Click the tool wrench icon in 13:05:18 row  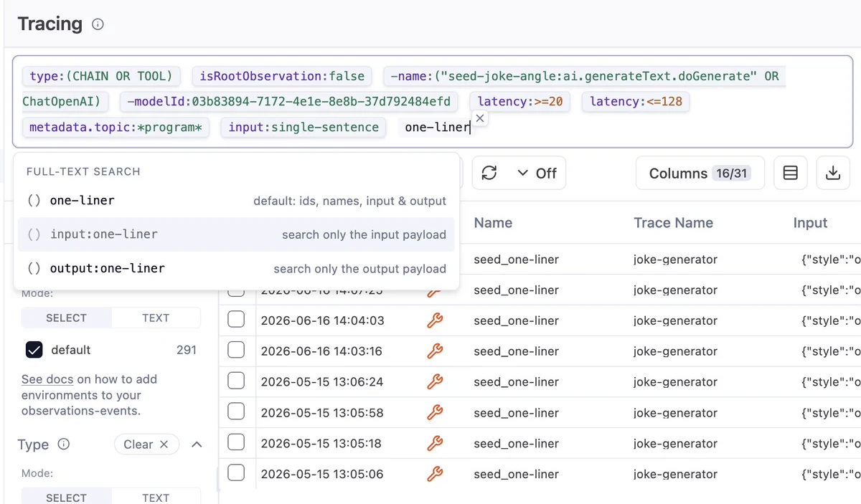click(435, 444)
